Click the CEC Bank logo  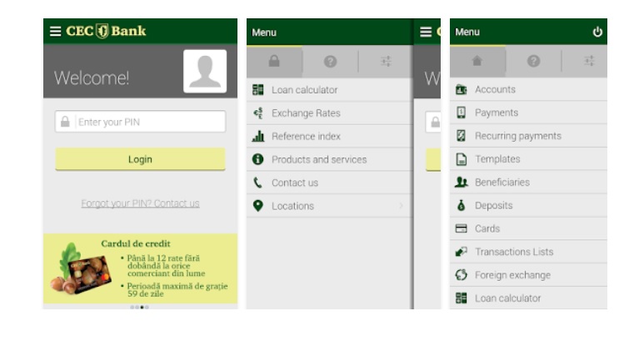click(x=106, y=31)
